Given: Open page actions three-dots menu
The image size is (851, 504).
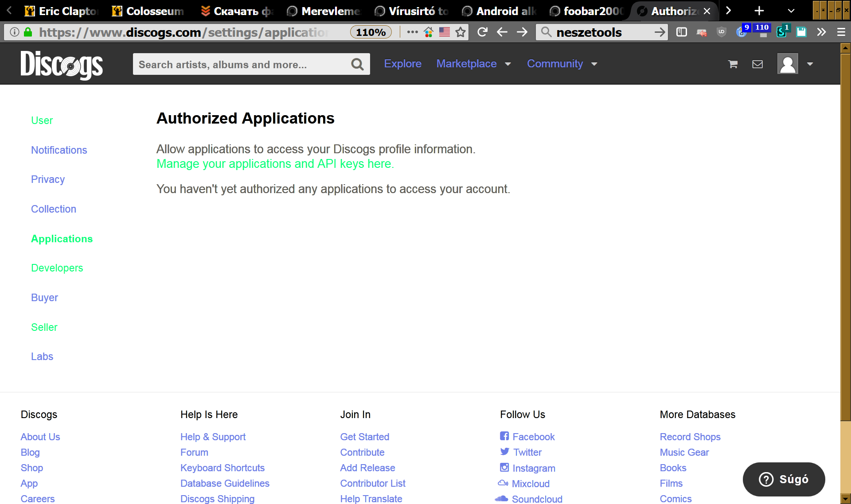Looking at the screenshot, I should pyautogui.click(x=412, y=32).
